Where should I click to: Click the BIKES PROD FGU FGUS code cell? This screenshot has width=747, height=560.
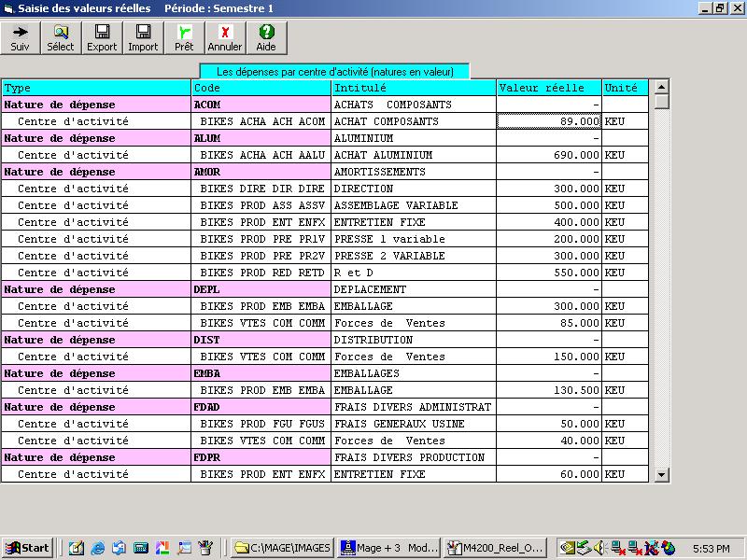click(261, 424)
